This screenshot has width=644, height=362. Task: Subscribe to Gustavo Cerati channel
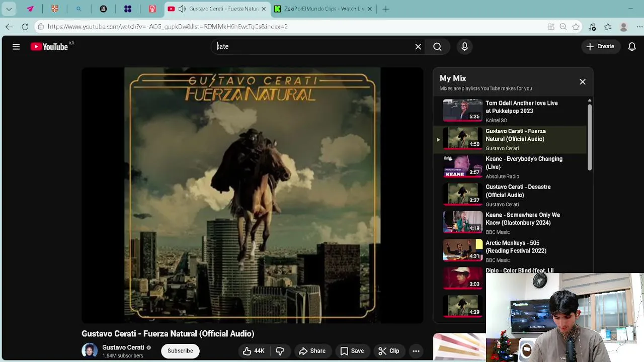tap(180, 351)
